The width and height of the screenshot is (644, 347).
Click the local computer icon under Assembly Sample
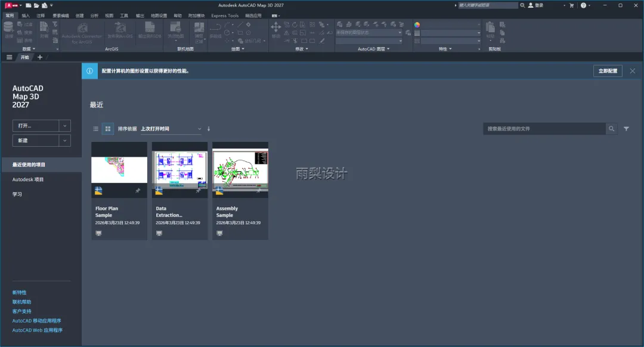(219, 233)
